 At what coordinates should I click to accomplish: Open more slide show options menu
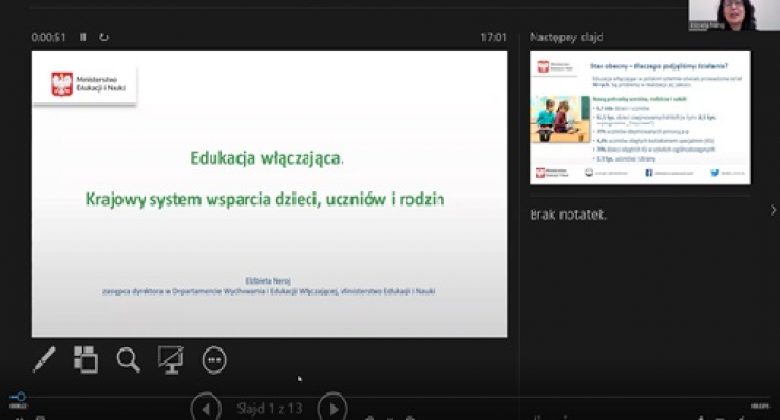pyautogui.click(x=214, y=360)
